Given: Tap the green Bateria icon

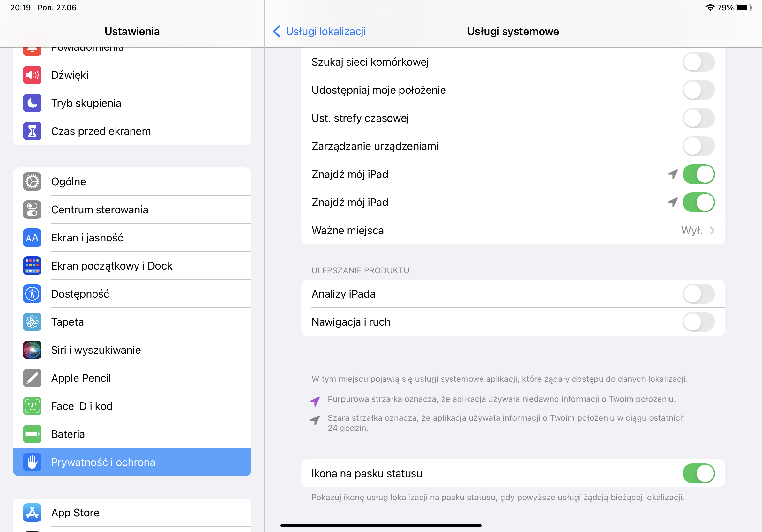Looking at the screenshot, I should coord(32,434).
